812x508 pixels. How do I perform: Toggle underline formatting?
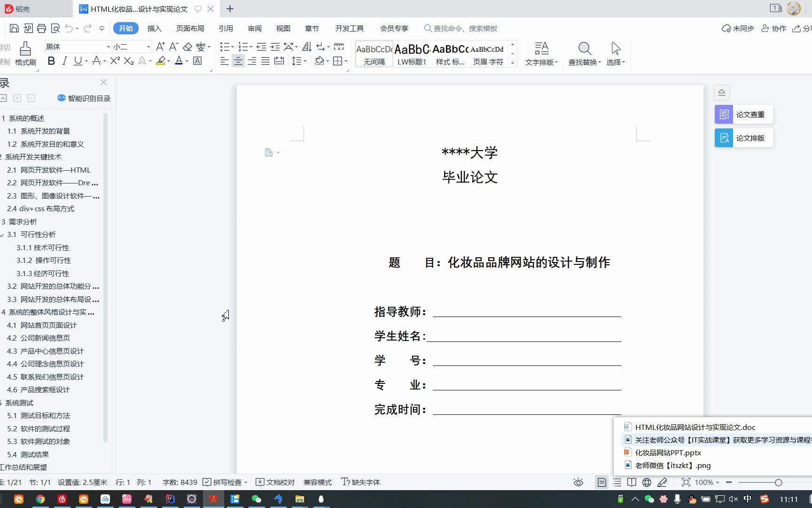click(77, 61)
